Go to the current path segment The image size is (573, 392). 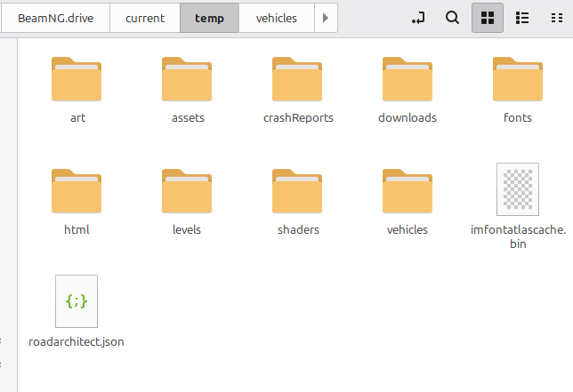click(145, 18)
